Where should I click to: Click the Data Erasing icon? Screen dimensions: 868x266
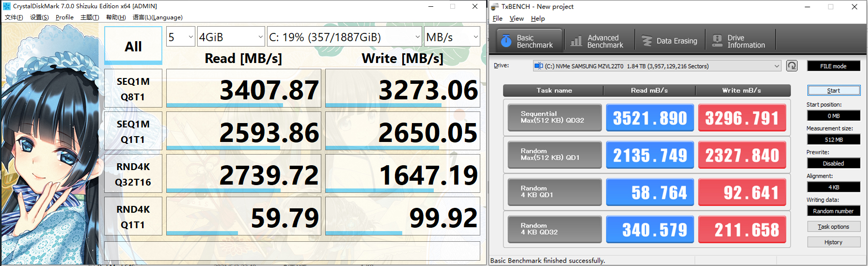pos(647,41)
